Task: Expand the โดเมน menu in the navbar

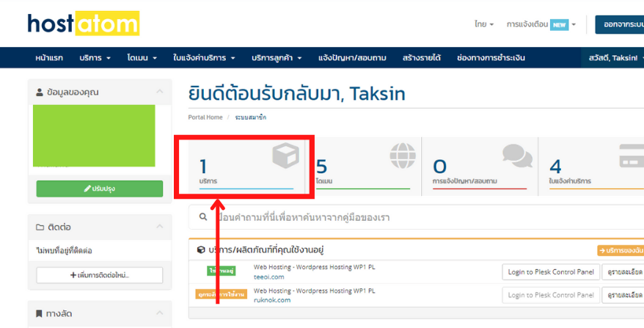Action: 142,58
